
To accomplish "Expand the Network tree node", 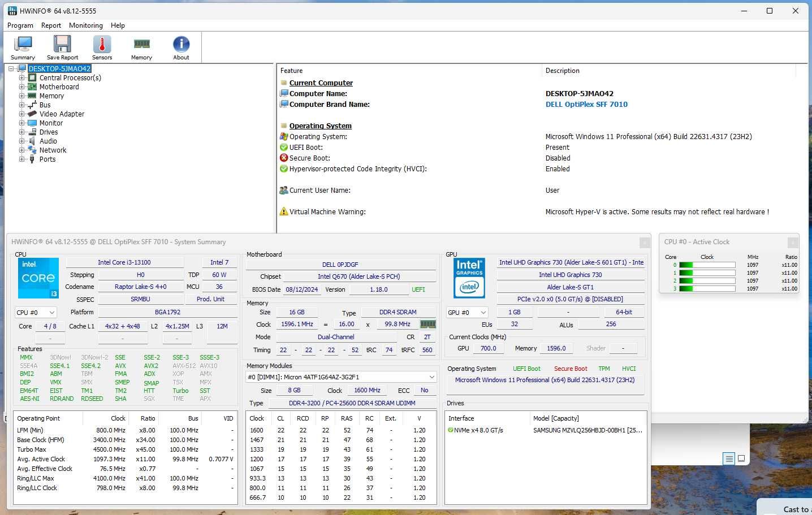I will [22, 150].
